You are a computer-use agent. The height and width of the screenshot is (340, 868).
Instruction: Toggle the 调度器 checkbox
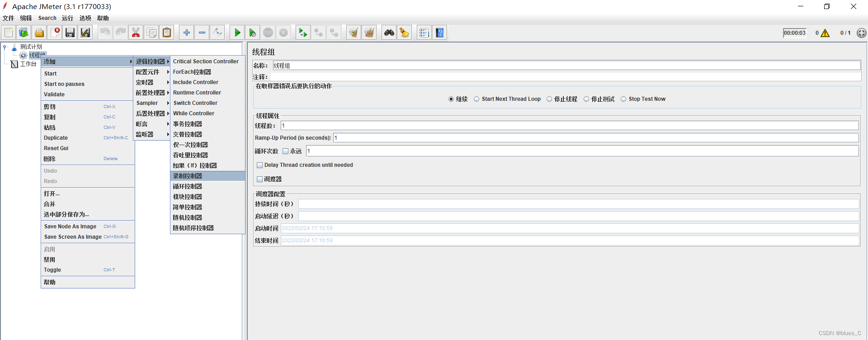pyautogui.click(x=259, y=179)
